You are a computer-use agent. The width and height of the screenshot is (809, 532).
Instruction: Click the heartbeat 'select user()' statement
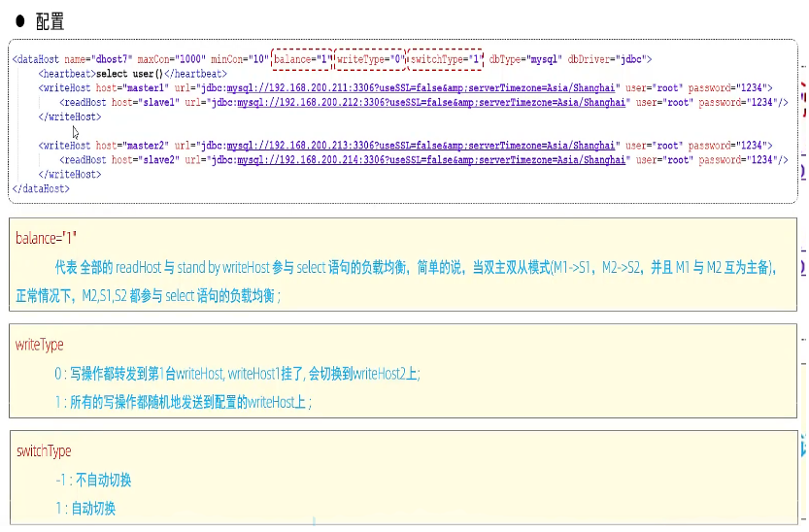pos(129,74)
